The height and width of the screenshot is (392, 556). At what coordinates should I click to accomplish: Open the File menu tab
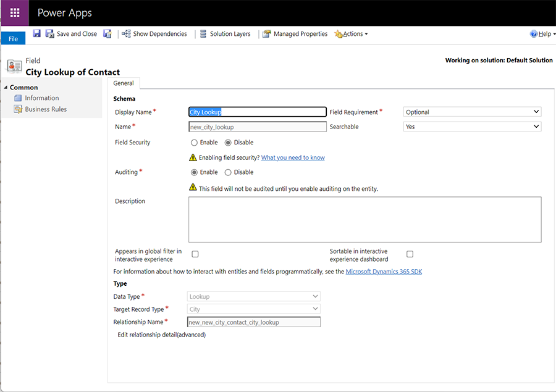[x=12, y=38]
